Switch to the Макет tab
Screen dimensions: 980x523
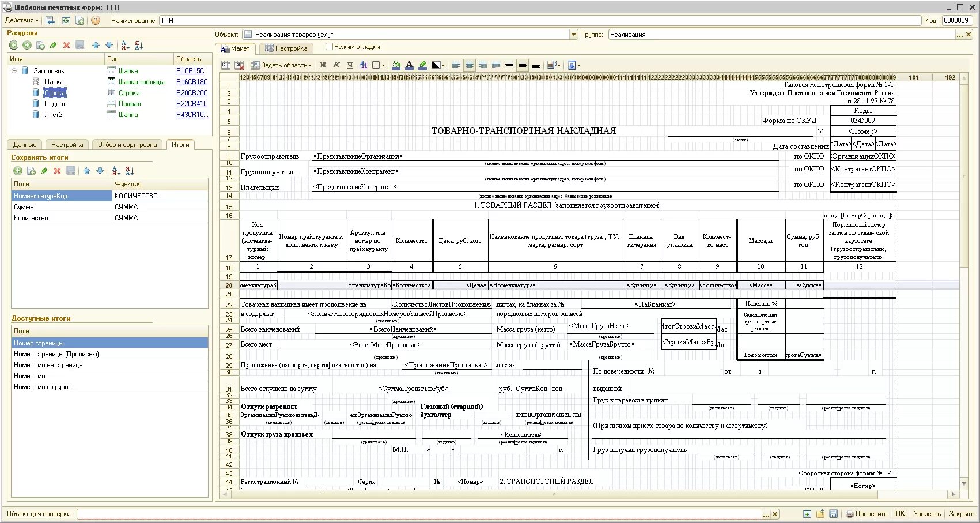point(236,48)
